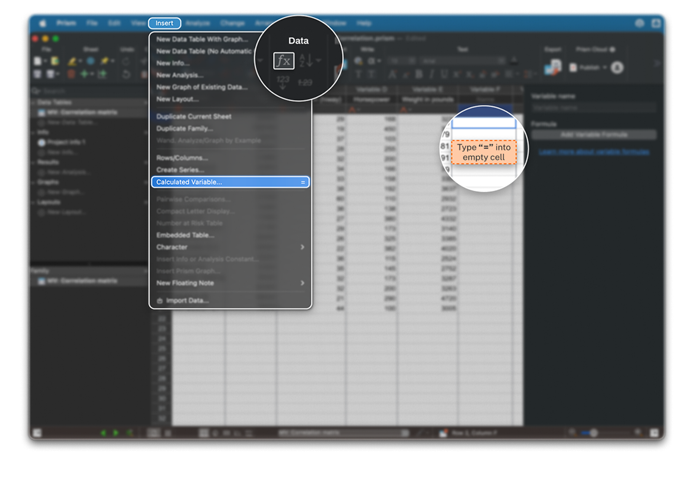Open Learn more about variable formulas link
This screenshot has height=479, width=695.
click(x=596, y=152)
